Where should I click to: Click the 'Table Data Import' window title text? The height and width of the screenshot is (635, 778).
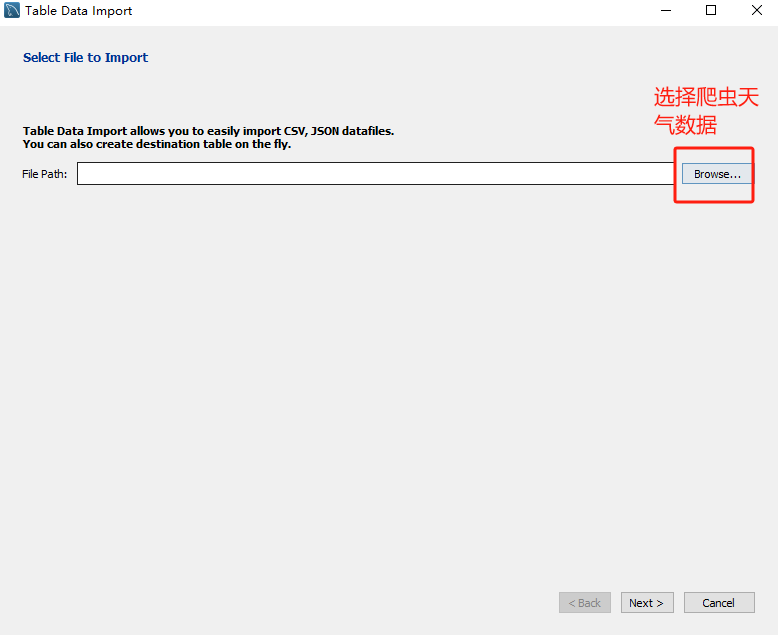(78, 11)
